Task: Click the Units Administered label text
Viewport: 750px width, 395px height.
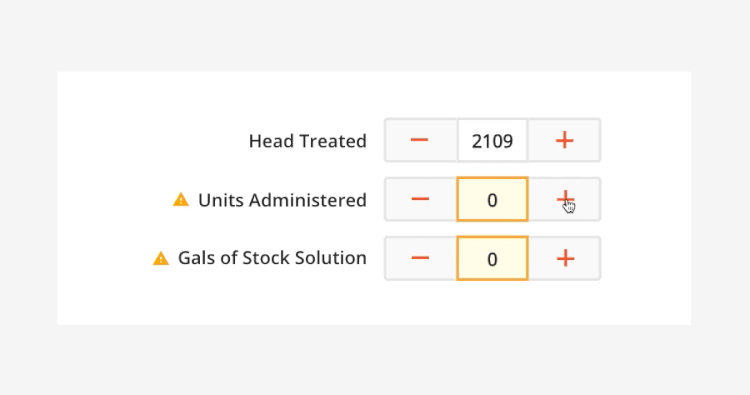Action: (282, 200)
